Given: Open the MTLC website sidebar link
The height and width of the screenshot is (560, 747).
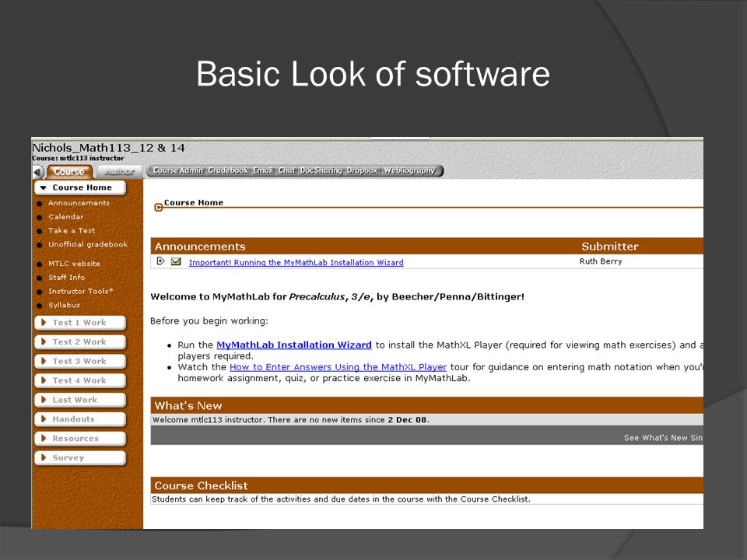Looking at the screenshot, I should coord(74,264).
